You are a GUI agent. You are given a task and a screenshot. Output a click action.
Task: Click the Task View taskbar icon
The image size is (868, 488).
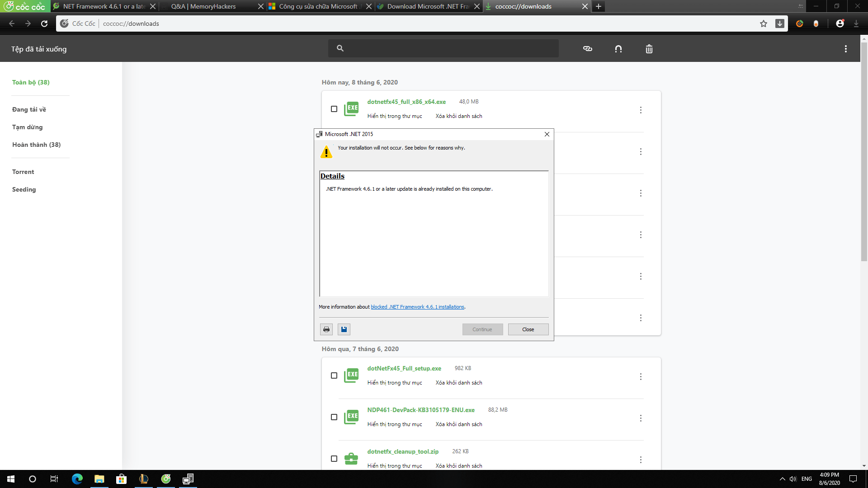point(54,479)
